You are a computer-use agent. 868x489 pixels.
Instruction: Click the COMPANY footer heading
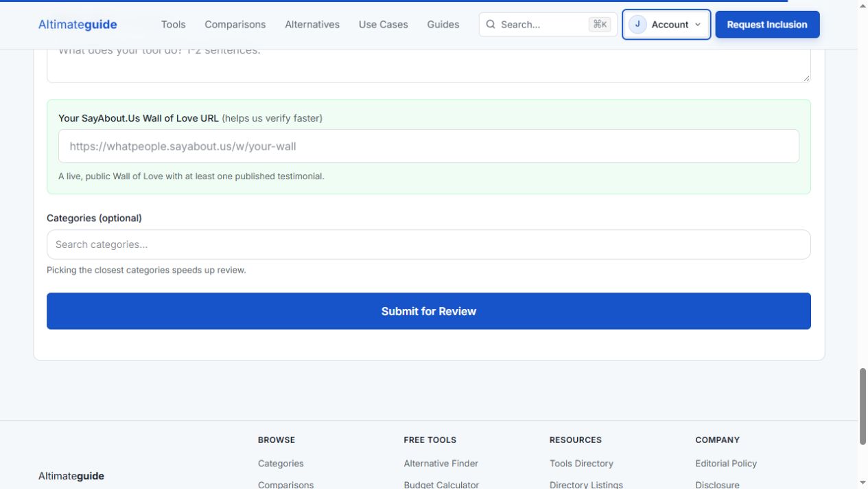pos(718,440)
